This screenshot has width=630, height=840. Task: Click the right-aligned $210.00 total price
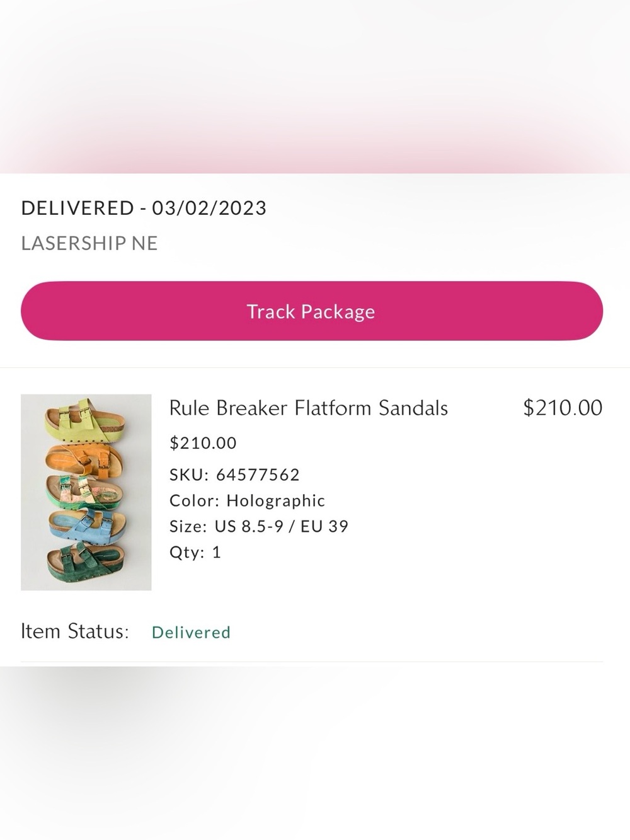tap(563, 408)
